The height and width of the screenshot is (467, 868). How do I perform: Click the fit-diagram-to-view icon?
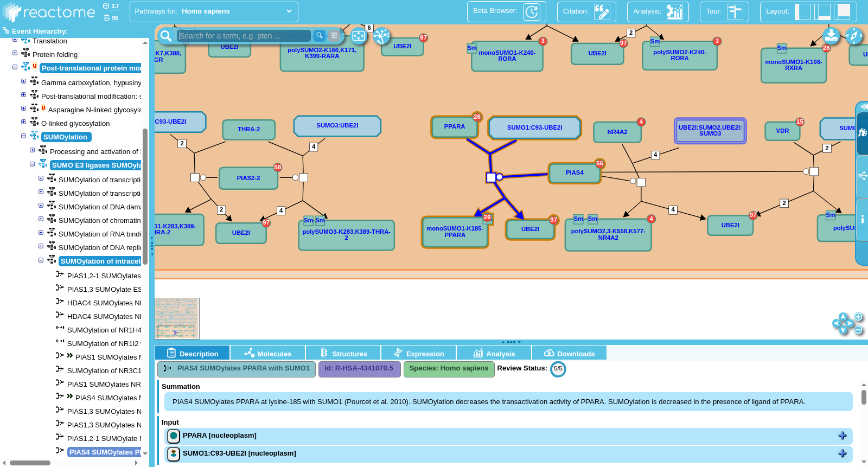359,36
